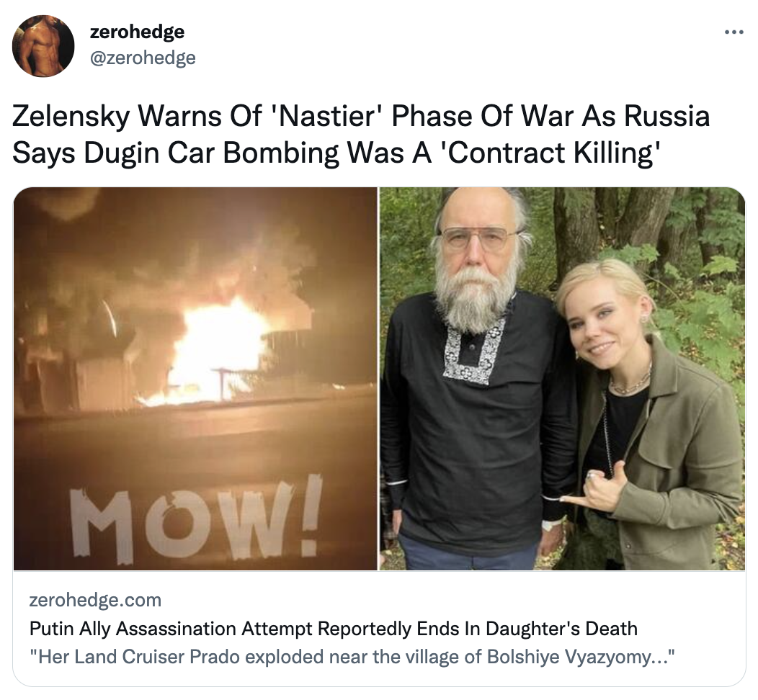Open the 'Putin Ally Assassination Attempt' card title
This screenshot has width=758, height=700.
click(333, 629)
